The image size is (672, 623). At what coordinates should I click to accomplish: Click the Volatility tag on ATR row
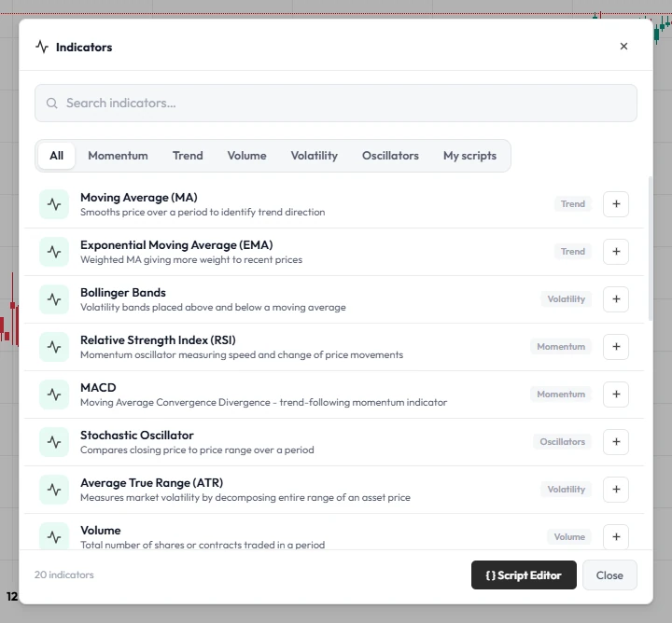coord(567,490)
